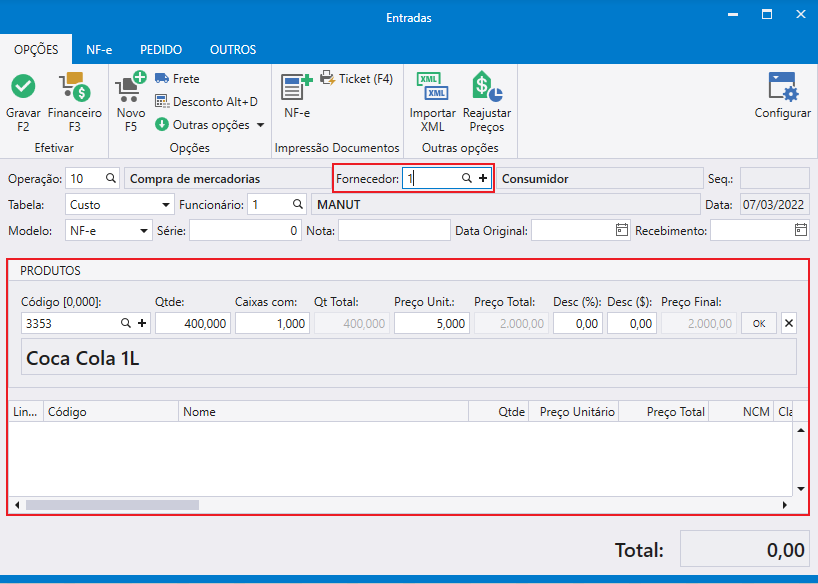The image size is (818, 584).
Task: Click the Coca Cola 1L product name
Action: point(82,358)
